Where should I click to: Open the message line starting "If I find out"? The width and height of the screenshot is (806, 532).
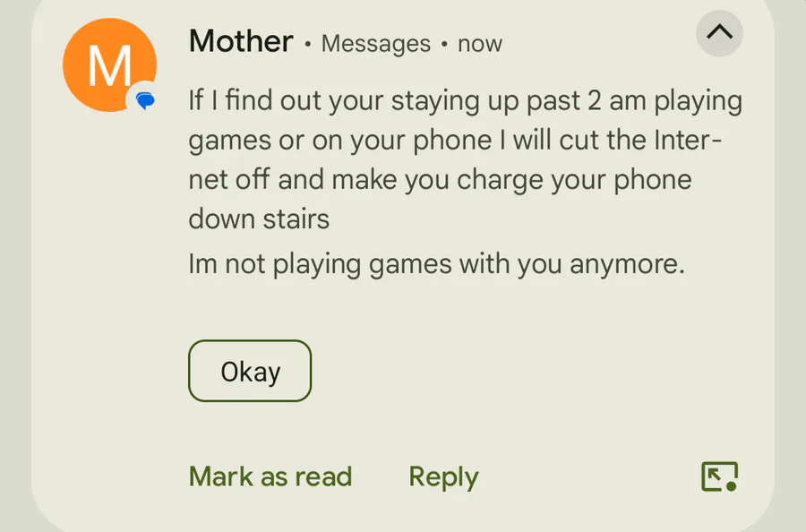[x=465, y=100]
